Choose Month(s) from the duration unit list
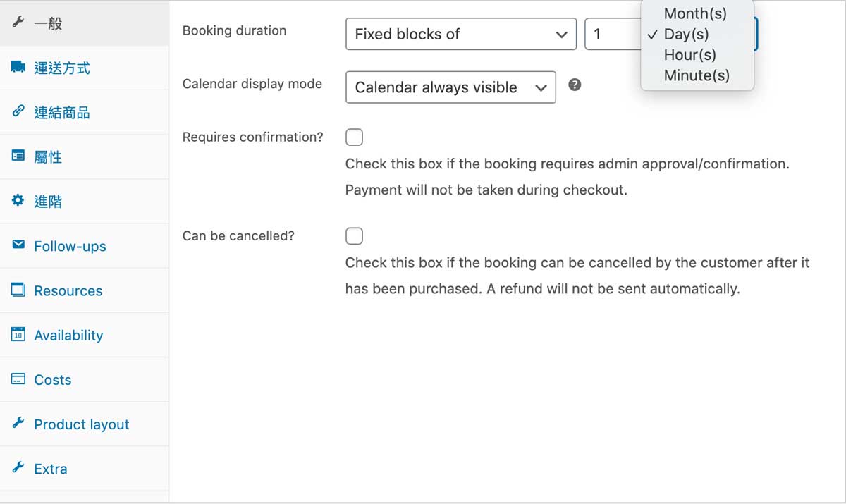This screenshot has height=504, width=846. [697, 13]
